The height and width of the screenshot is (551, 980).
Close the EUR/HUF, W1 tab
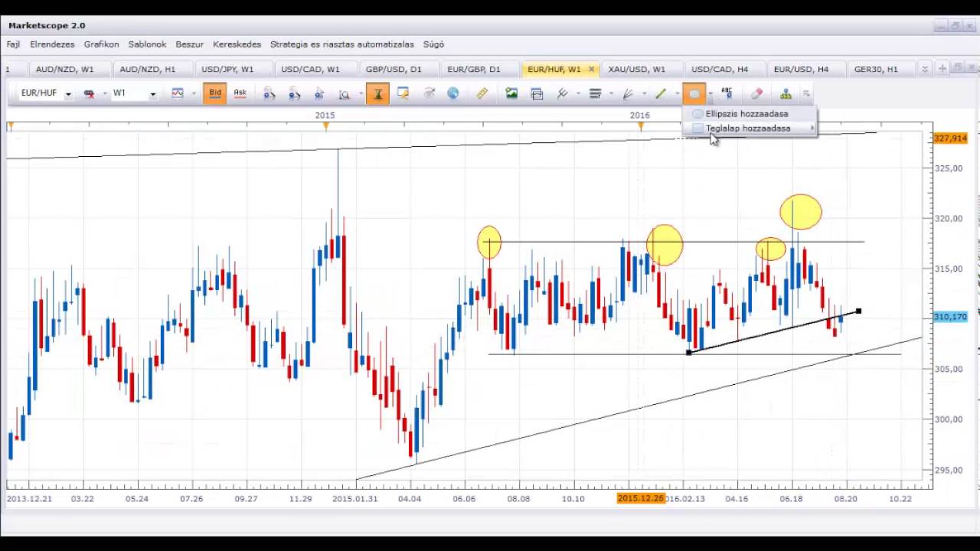(591, 70)
